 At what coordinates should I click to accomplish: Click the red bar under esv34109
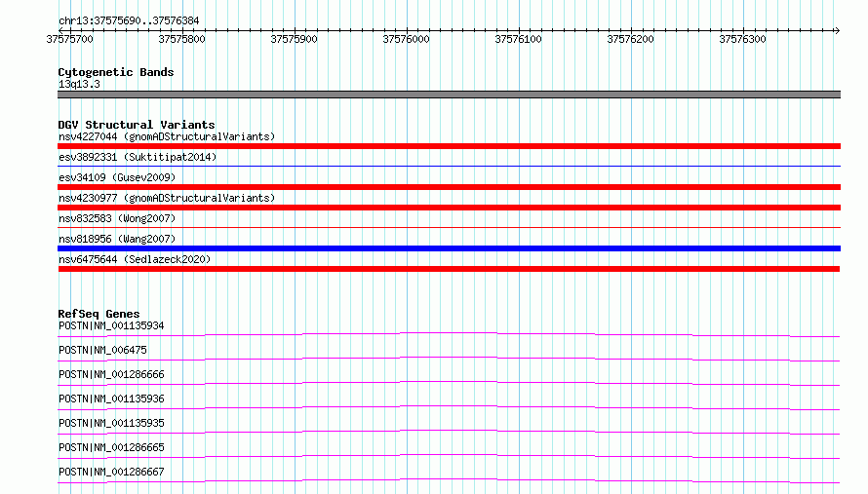point(449,187)
